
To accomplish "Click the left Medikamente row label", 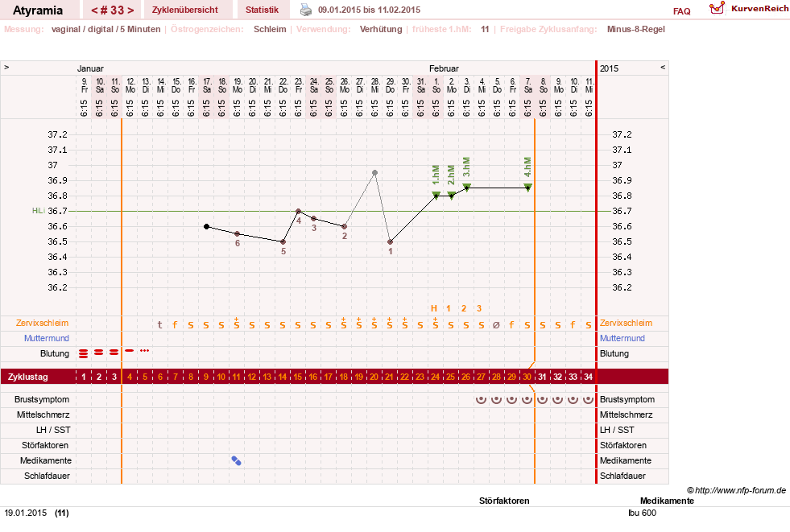I will point(46,460).
